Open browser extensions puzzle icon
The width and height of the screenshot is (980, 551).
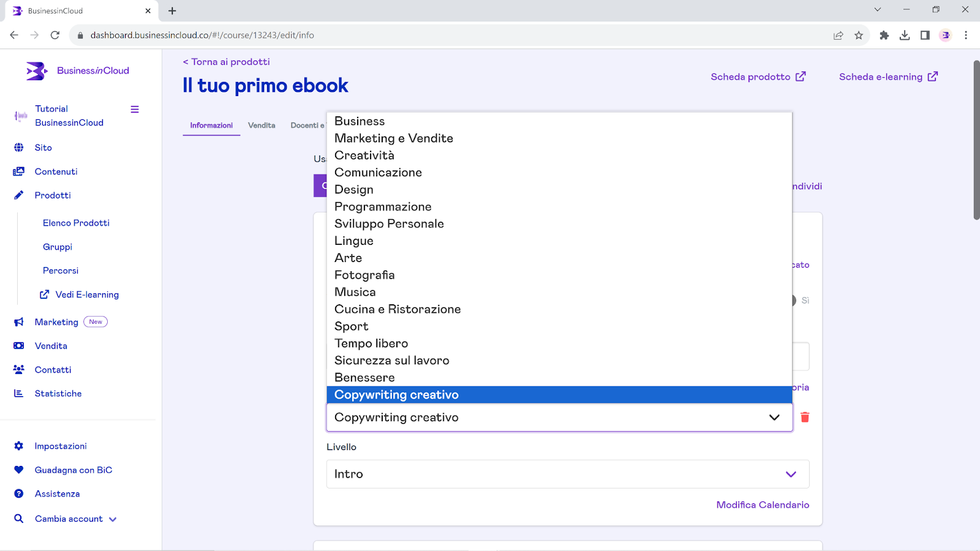tap(884, 36)
